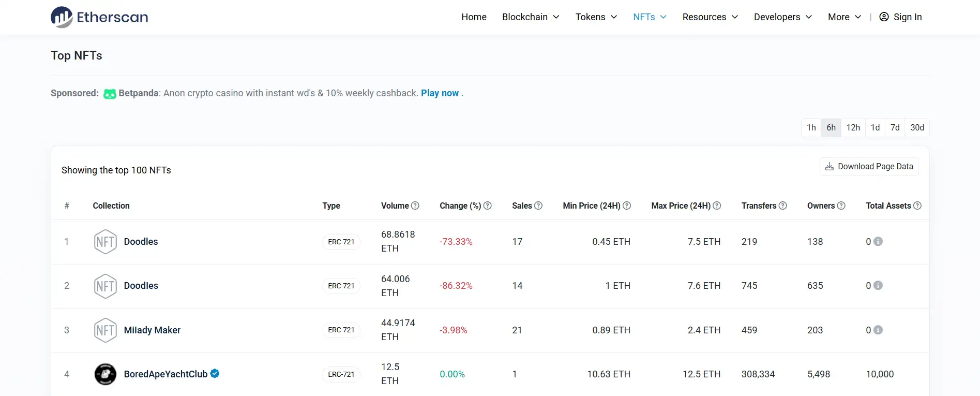Expand the Developers dropdown menu
The width and height of the screenshot is (980, 396).
[x=782, y=17]
